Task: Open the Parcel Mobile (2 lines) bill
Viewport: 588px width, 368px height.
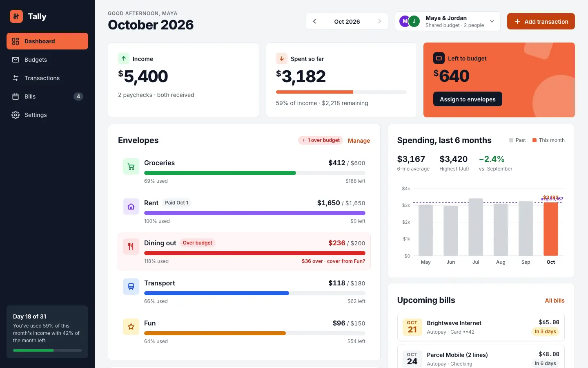Action: pos(481,357)
